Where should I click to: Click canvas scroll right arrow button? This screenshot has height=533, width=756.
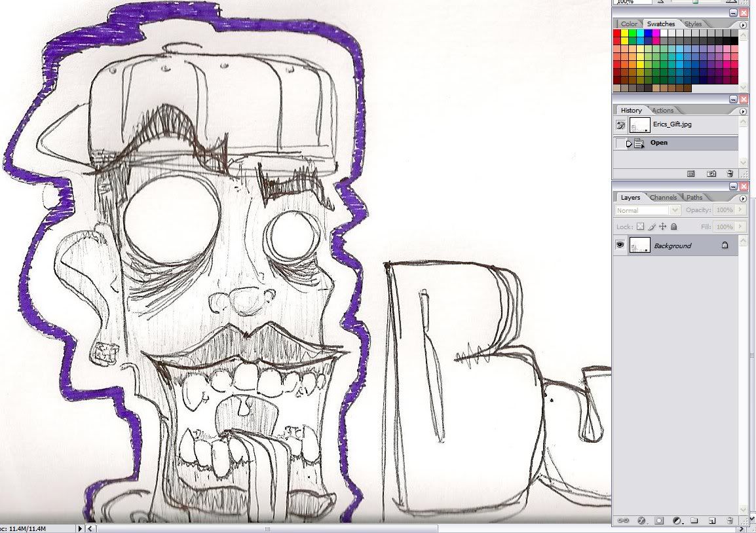742,528
